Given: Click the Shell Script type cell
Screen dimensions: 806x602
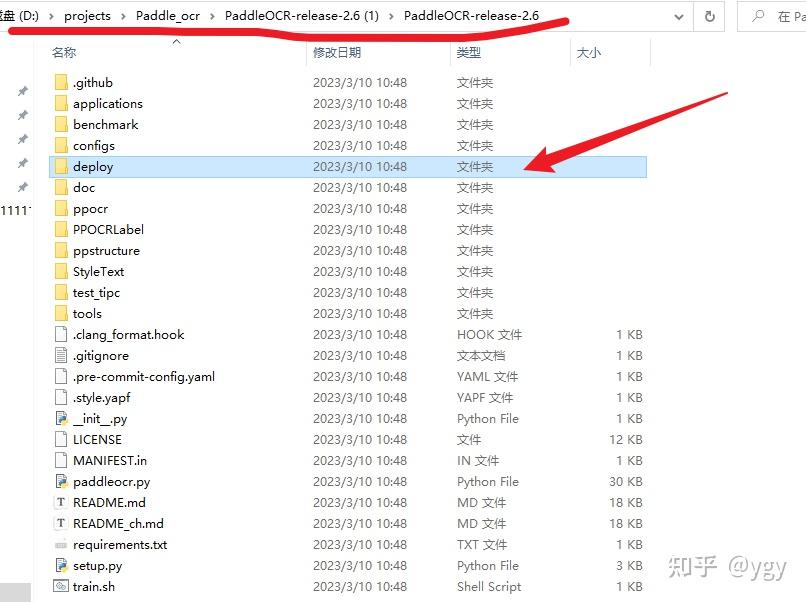Looking at the screenshot, I should coord(489,587).
